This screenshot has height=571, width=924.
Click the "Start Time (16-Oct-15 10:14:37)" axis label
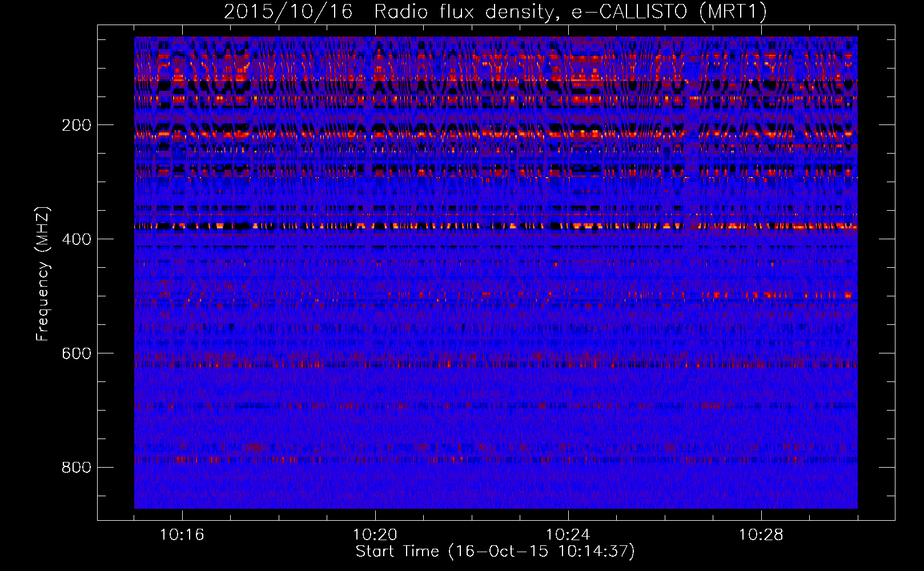[495, 552]
